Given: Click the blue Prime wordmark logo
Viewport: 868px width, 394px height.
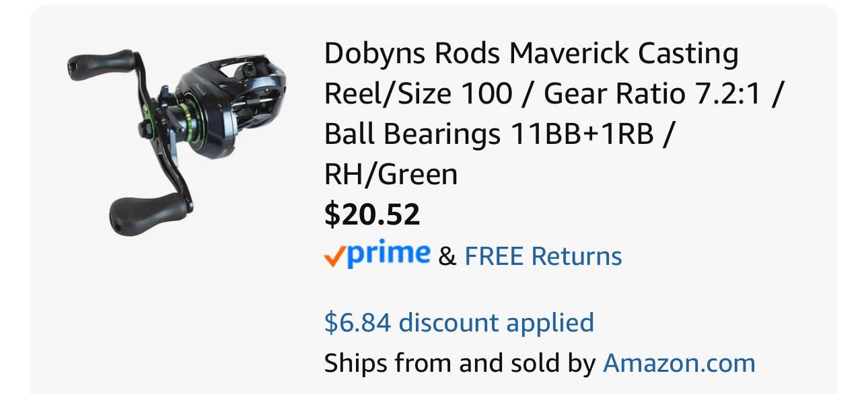Looking at the screenshot, I should point(390,254).
